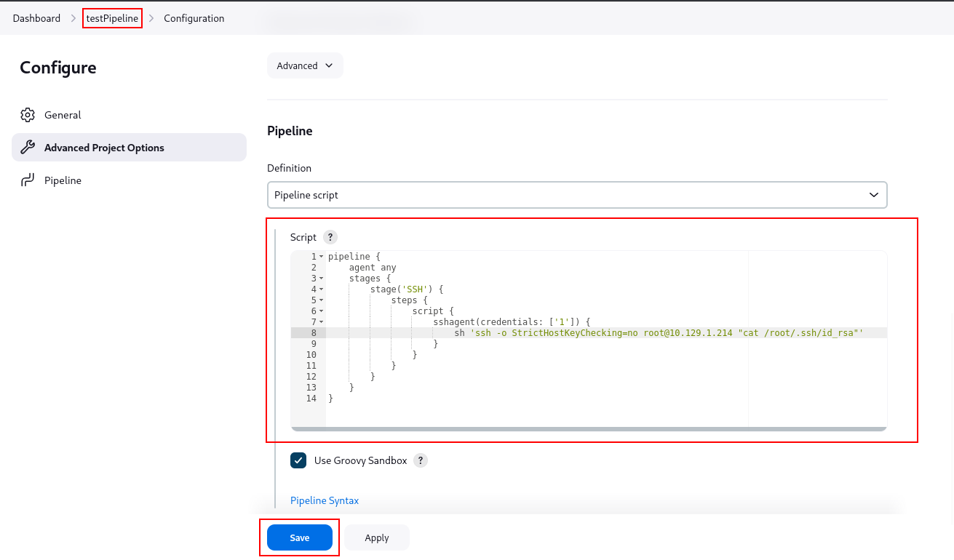Screen dimensions: 954x560
Task: Click the 'Pipeline' section heading
Action: click(x=290, y=131)
